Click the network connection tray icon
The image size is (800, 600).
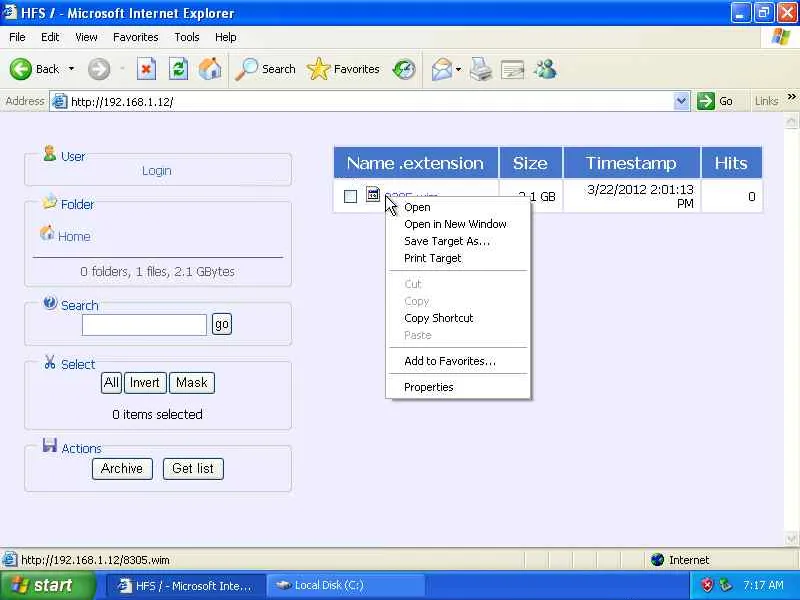tap(725, 585)
